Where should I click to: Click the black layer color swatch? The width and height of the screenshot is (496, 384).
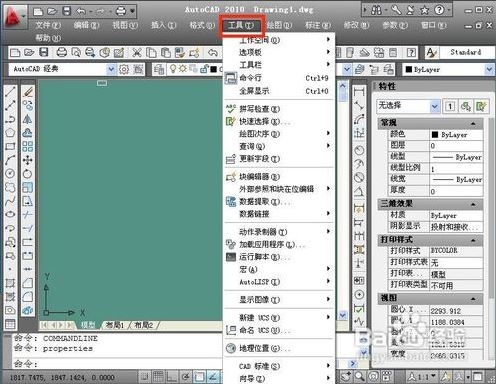click(x=213, y=69)
